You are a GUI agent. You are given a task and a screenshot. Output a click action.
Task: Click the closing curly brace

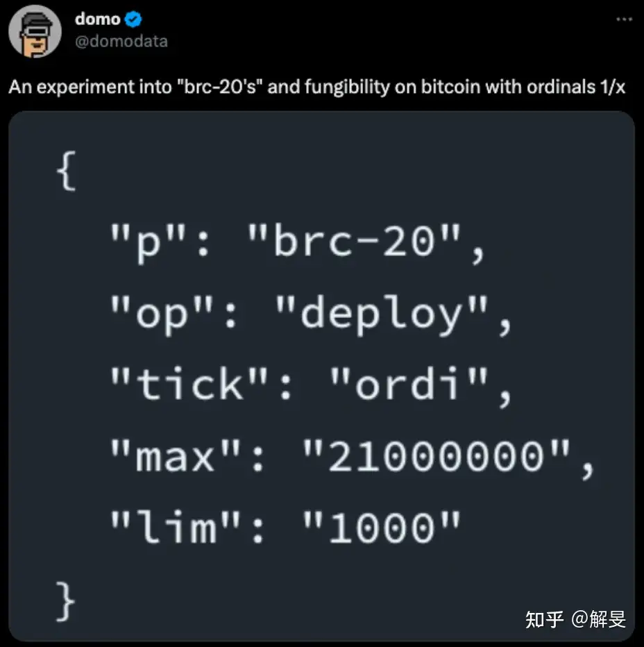click(66, 601)
